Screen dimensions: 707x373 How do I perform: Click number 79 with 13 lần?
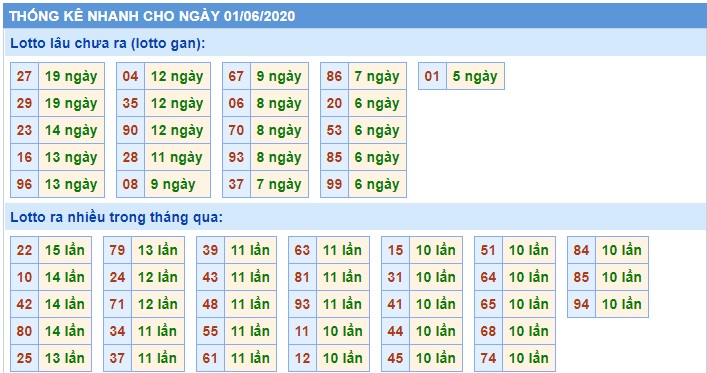click(117, 250)
